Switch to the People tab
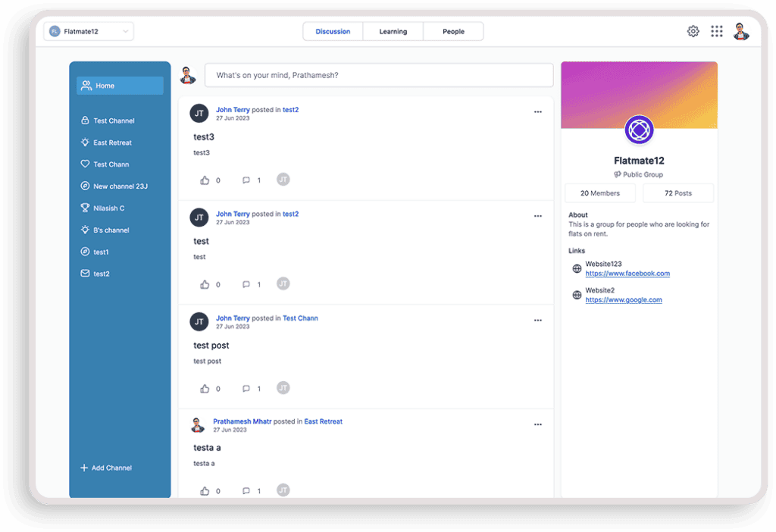 tap(453, 32)
